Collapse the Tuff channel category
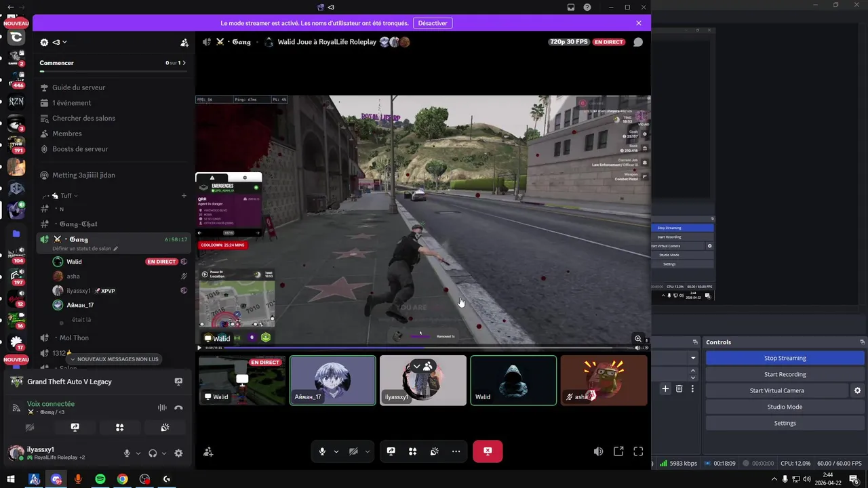Viewport: 868px width, 488px height. (x=65, y=196)
